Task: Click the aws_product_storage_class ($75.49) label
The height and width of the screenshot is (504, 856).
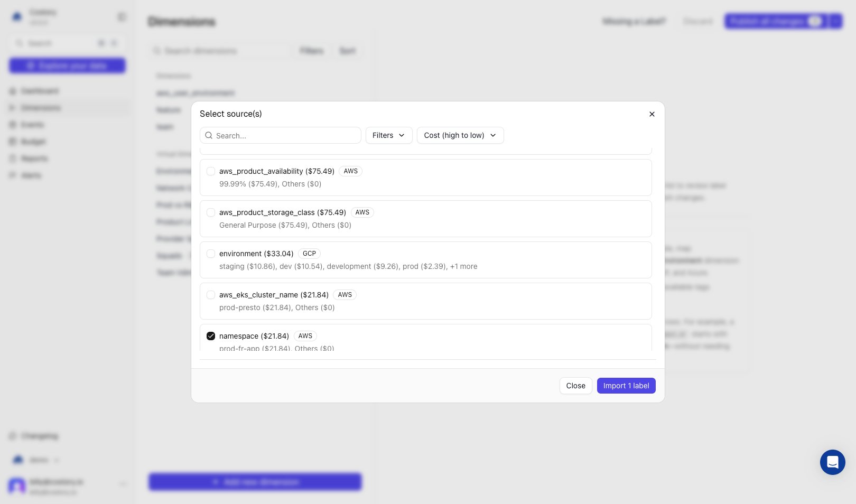Action: coord(283,212)
